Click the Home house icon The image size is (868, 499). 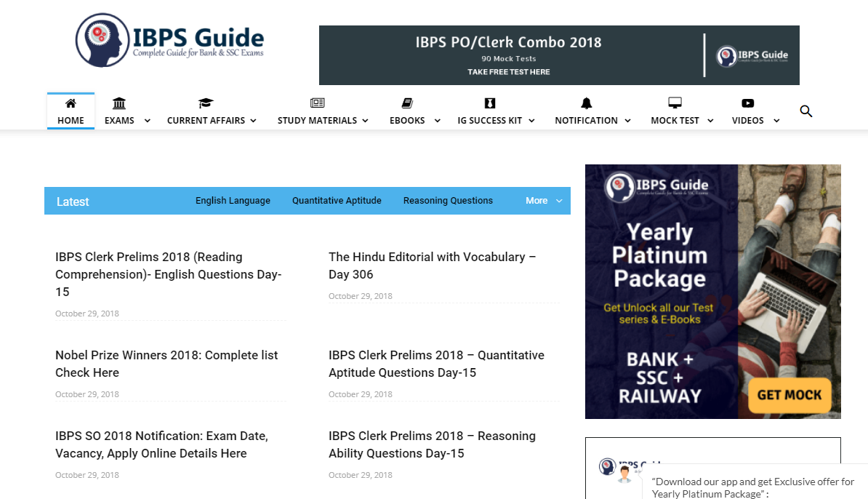[71, 103]
